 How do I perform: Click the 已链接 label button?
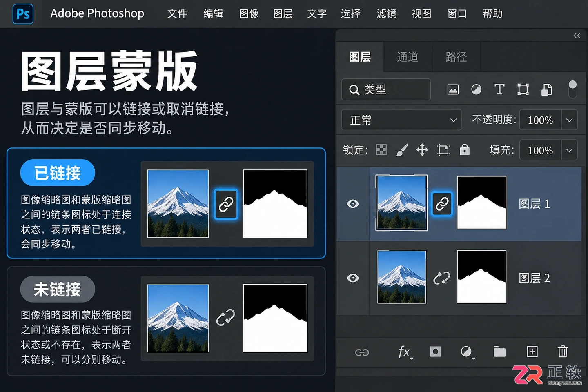point(58,173)
